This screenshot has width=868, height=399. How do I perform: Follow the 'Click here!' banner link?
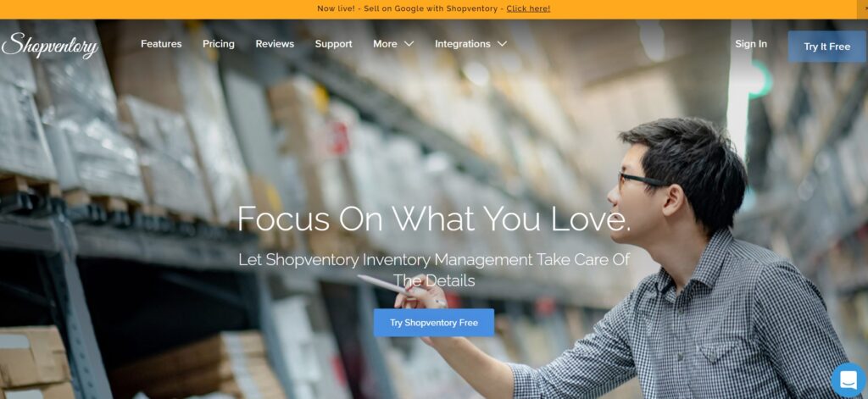click(x=528, y=8)
